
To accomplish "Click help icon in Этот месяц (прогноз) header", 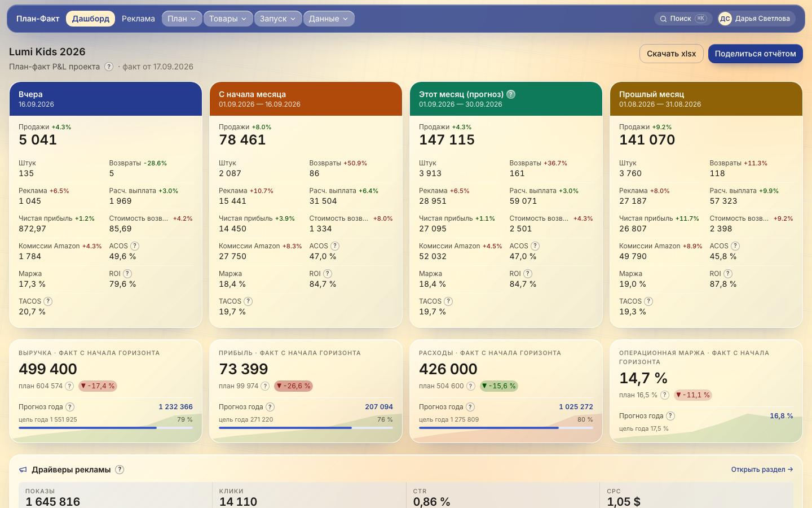I will click(x=511, y=94).
